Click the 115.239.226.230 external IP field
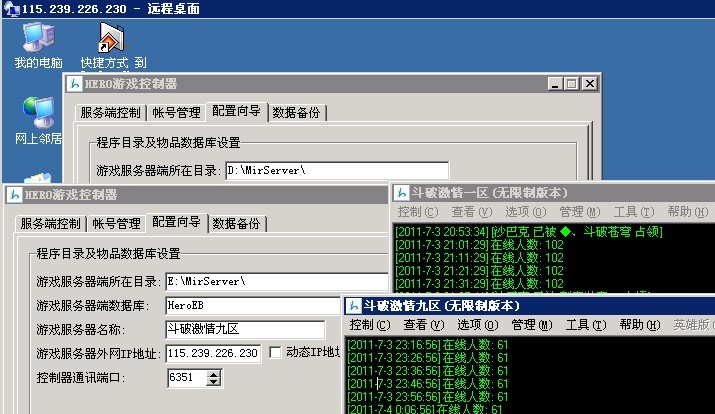The height and width of the screenshot is (414, 715). coord(213,353)
